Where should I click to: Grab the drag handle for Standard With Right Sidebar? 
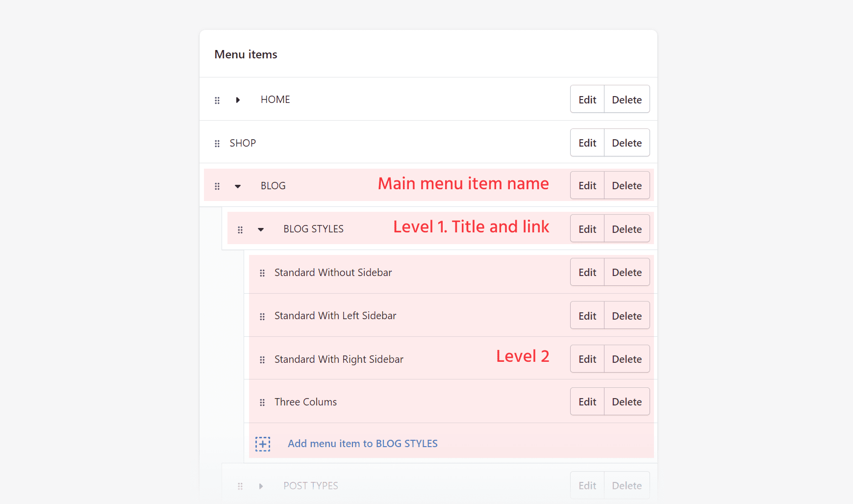click(x=263, y=359)
